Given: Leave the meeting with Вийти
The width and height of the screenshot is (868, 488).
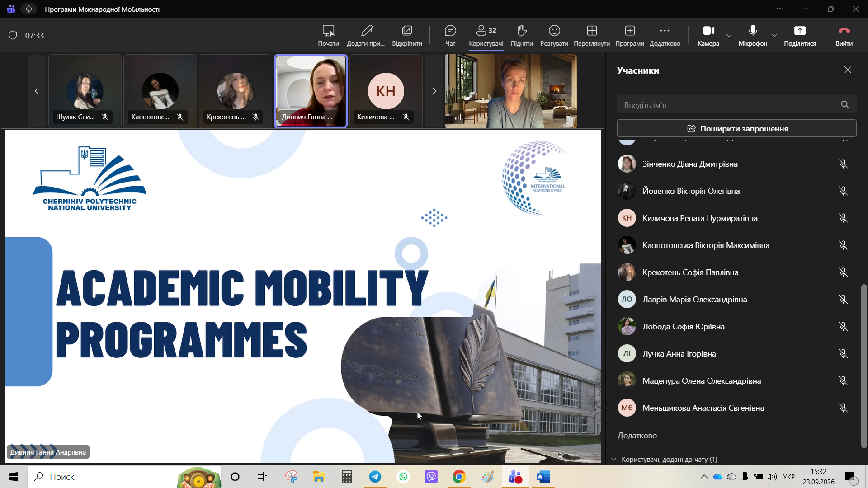Looking at the screenshot, I should 844,35.
